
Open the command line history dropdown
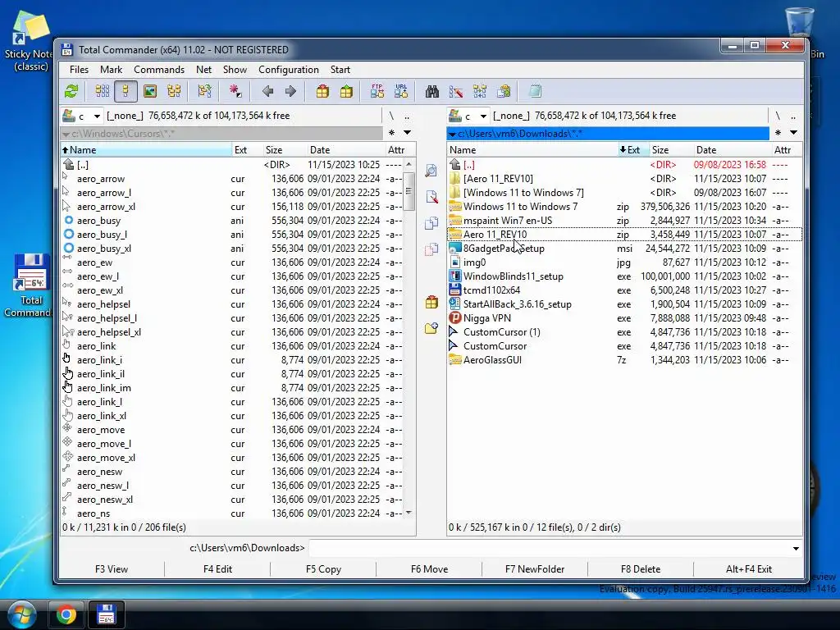coord(796,549)
